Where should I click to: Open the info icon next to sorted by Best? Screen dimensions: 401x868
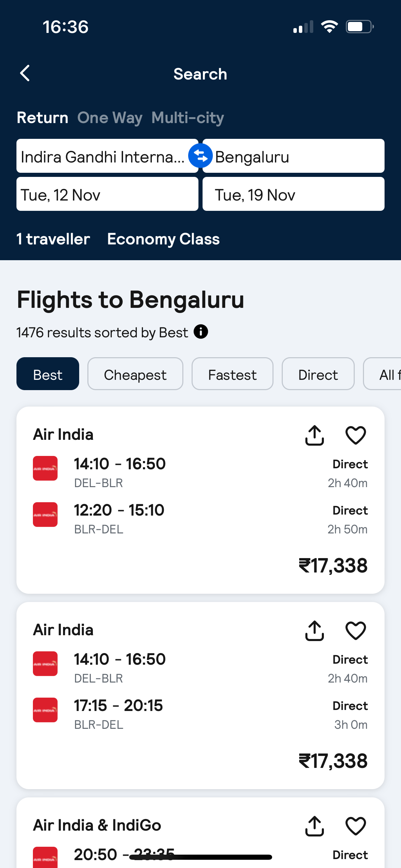(200, 331)
